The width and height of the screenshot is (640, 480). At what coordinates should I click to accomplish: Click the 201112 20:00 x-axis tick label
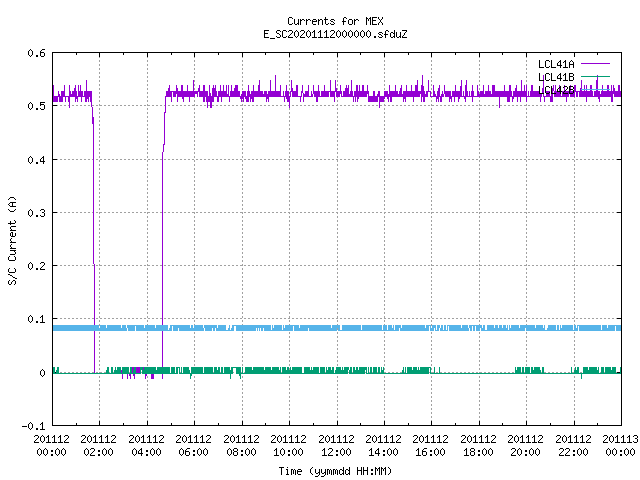coord(525,445)
